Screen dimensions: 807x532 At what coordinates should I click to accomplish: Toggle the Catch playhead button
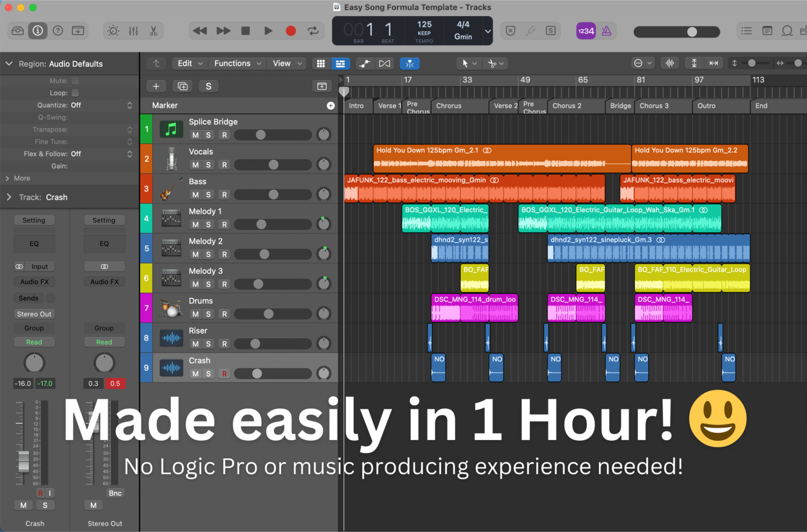[x=410, y=64]
